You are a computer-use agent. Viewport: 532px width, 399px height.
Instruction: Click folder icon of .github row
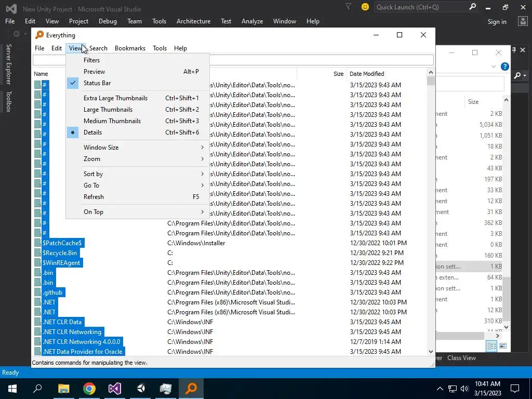coord(37,292)
